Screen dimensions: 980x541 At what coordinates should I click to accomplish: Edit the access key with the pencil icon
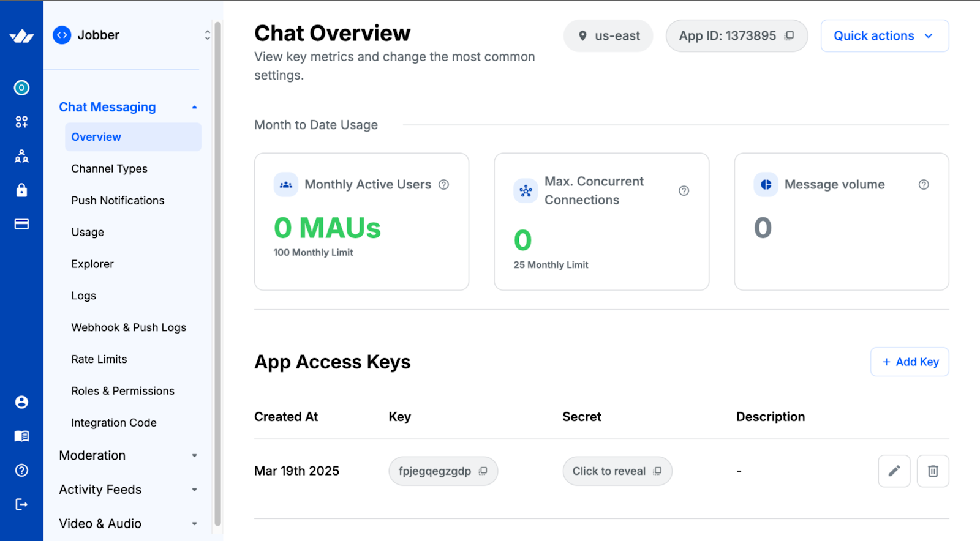894,471
